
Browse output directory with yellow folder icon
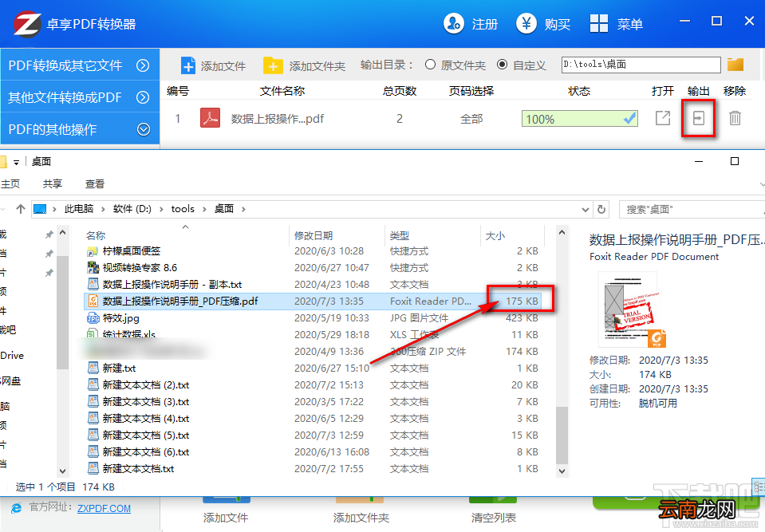(x=735, y=65)
